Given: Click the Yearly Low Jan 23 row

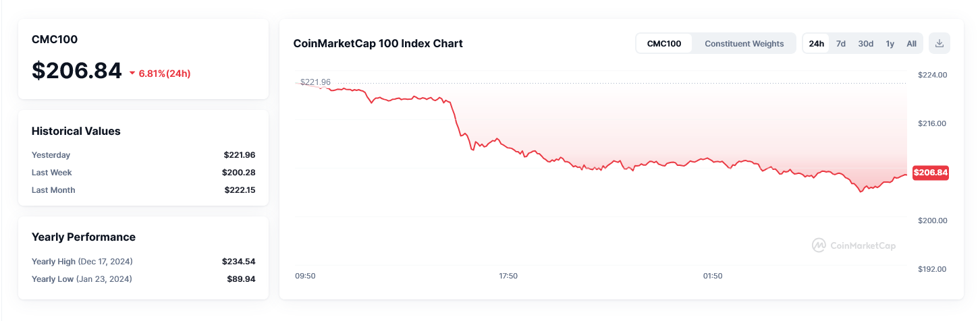Looking at the screenshot, I should click(x=143, y=279).
